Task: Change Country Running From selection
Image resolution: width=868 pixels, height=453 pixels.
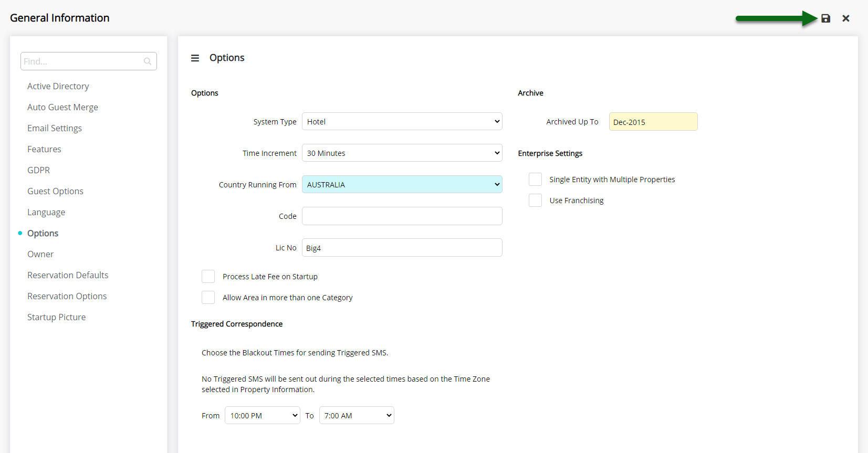Action: (402, 184)
